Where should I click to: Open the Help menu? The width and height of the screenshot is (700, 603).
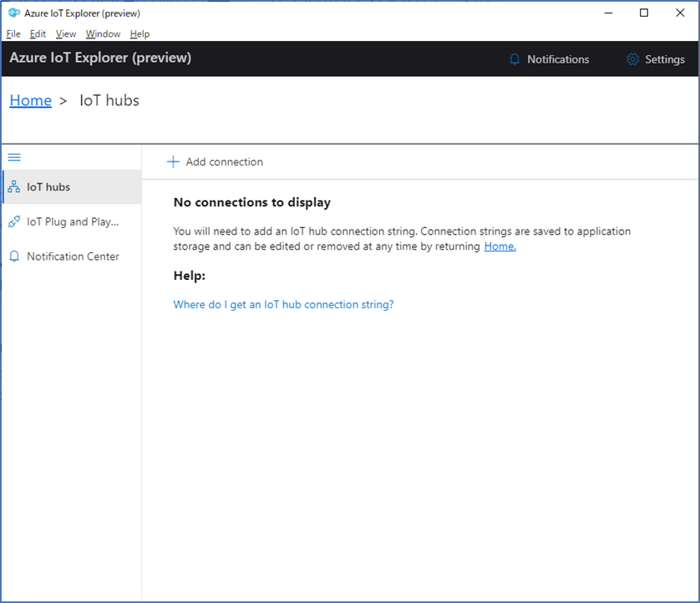(139, 33)
